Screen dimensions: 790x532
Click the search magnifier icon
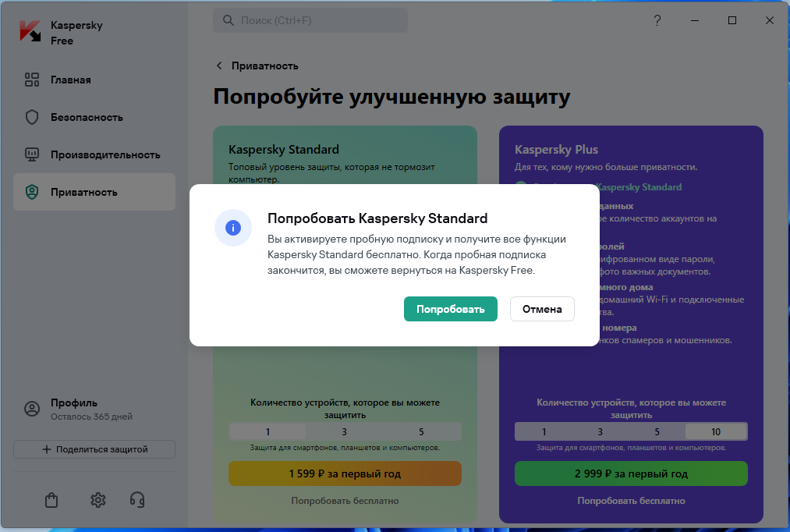(228, 20)
